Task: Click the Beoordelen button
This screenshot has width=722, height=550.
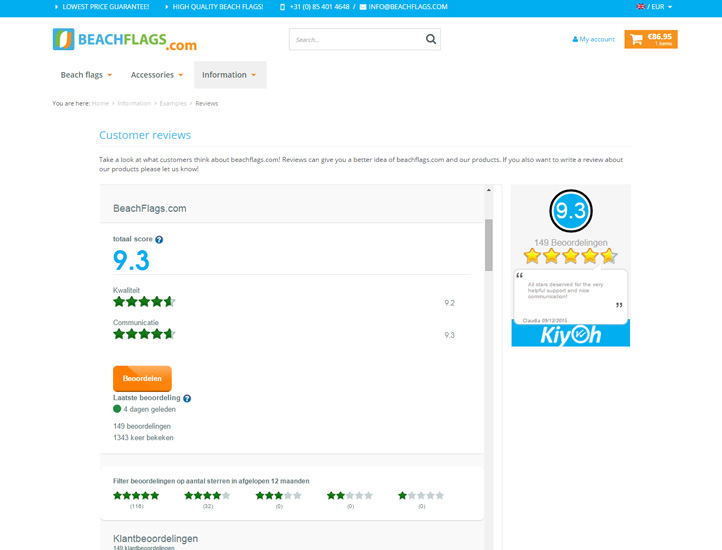Action: 142,378
